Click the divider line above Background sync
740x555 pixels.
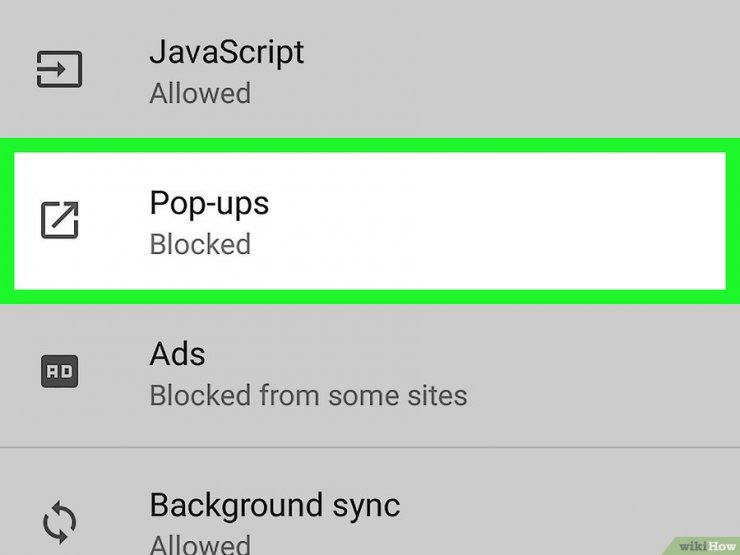[370, 447]
